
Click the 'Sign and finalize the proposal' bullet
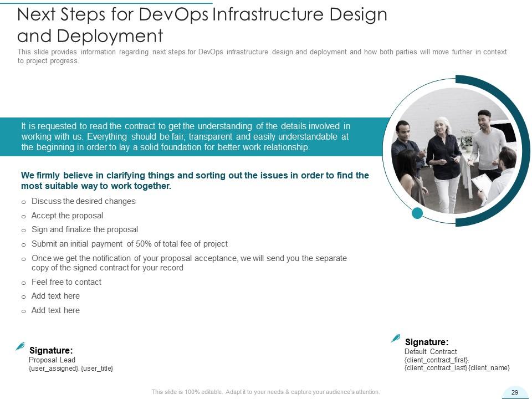click(84, 229)
